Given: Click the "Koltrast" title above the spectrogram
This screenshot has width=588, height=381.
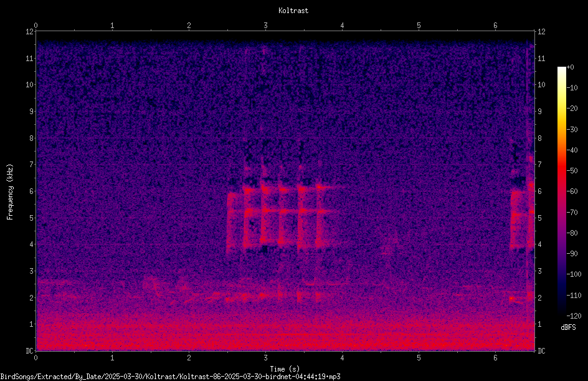Looking at the screenshot, I should 293,11.
